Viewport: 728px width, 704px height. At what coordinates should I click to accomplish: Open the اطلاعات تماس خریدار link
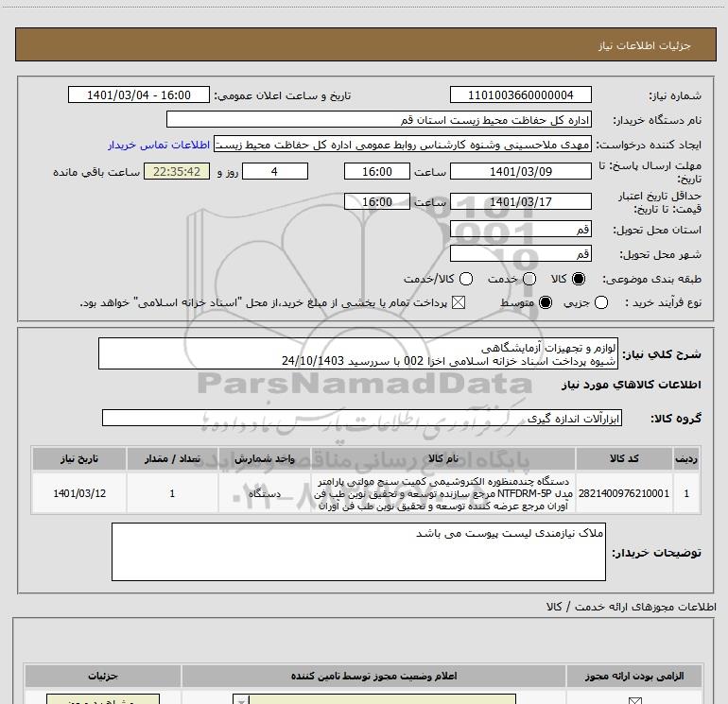[x=159, y=145]
